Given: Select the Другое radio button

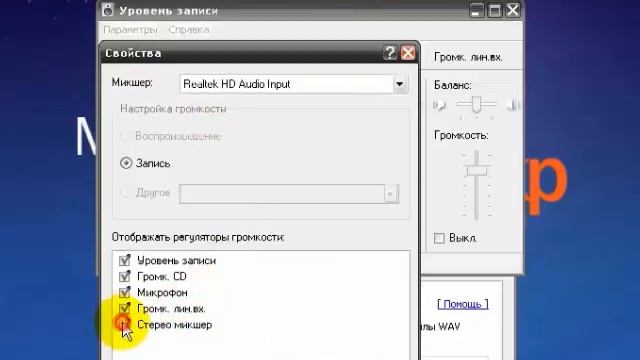Looking at the screenshot, I should pos(126,193).
